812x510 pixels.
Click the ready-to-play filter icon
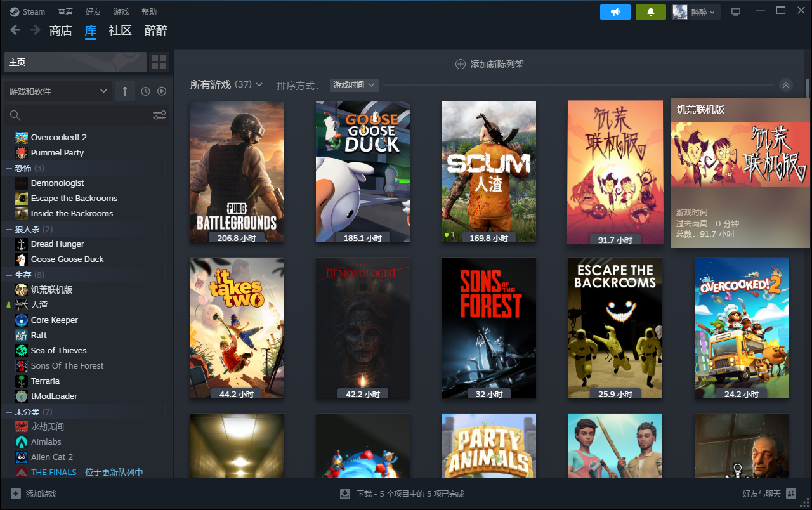(162, 91)
